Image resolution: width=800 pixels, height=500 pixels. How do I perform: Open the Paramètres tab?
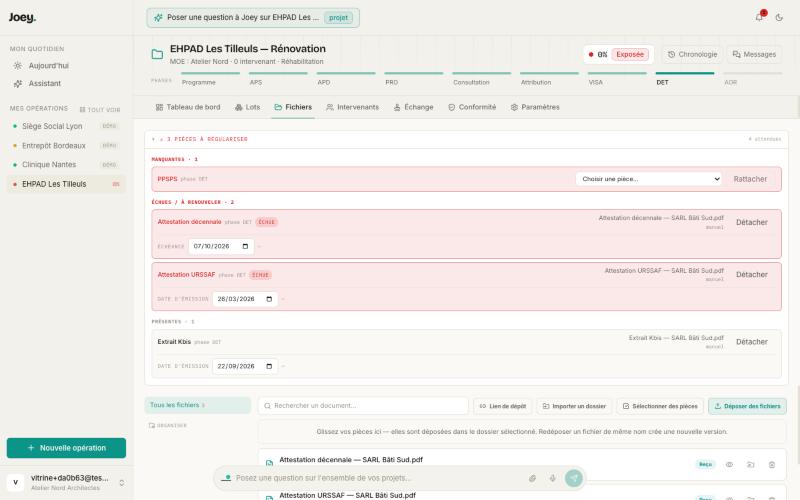(535, 107)
